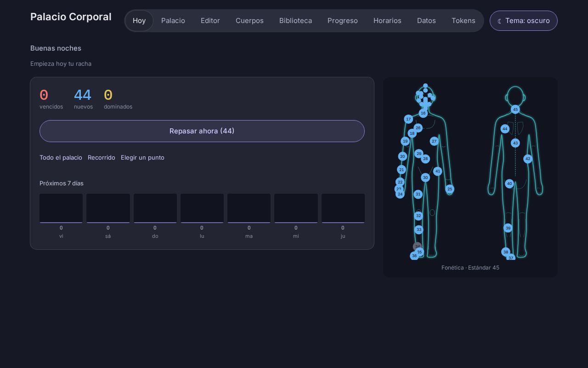Select body point 30 on the pelvis
Viewport: 588px width, 368px height.
pos(425,178)
